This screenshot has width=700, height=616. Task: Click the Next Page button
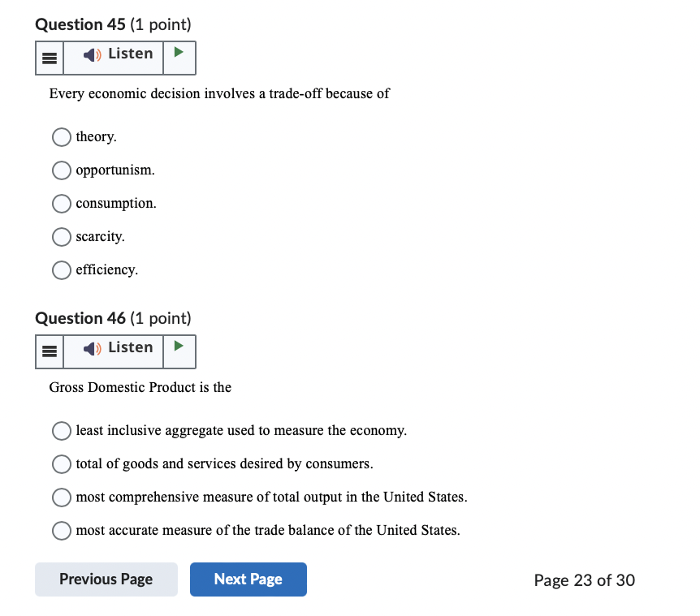(248, 579)
